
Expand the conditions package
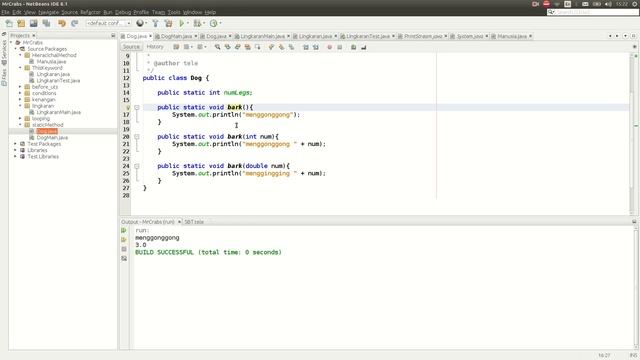pos(20,93)
